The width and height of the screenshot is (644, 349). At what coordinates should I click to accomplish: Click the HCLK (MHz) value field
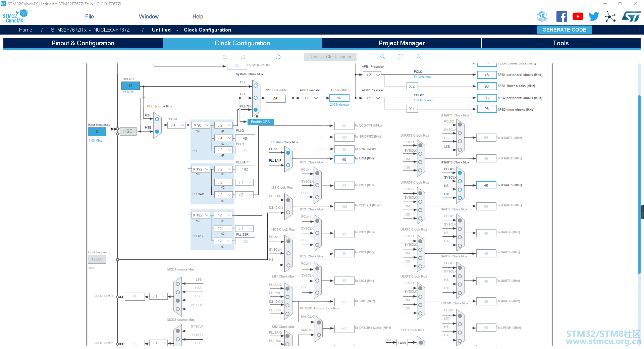pyautogui.click(x=339, y=98)
